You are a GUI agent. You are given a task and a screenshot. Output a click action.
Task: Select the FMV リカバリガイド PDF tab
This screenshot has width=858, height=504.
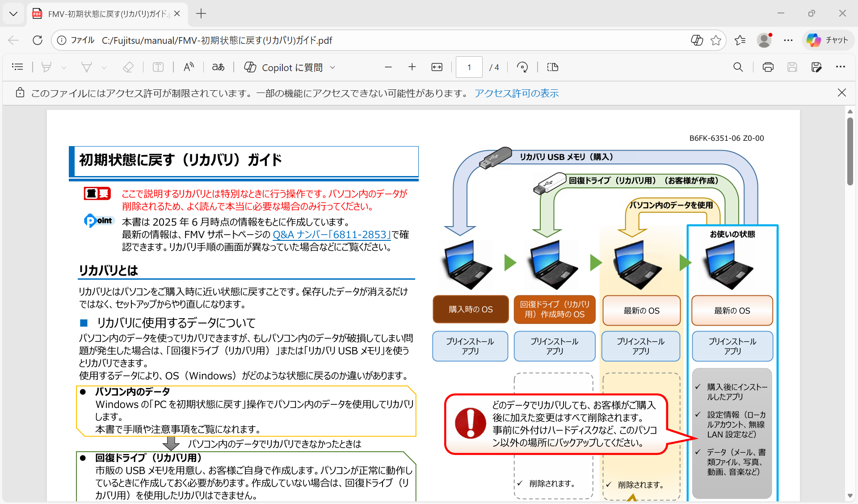(x=106, y=14)
